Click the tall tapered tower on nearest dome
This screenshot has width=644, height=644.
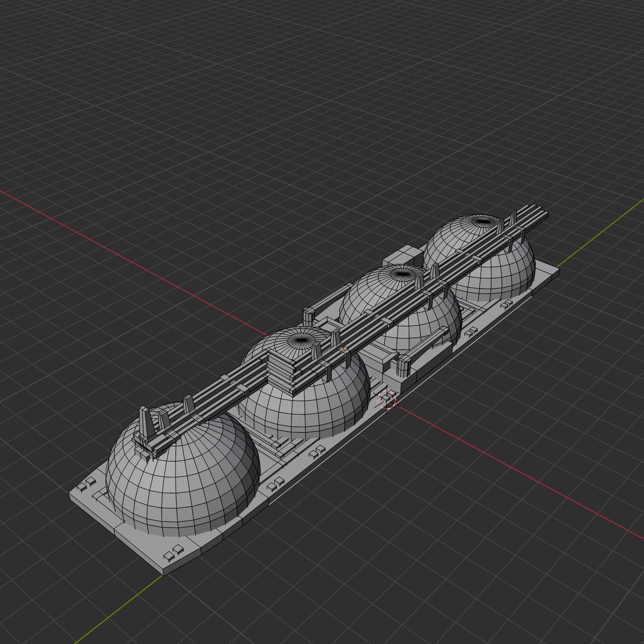tap(146, 422)
